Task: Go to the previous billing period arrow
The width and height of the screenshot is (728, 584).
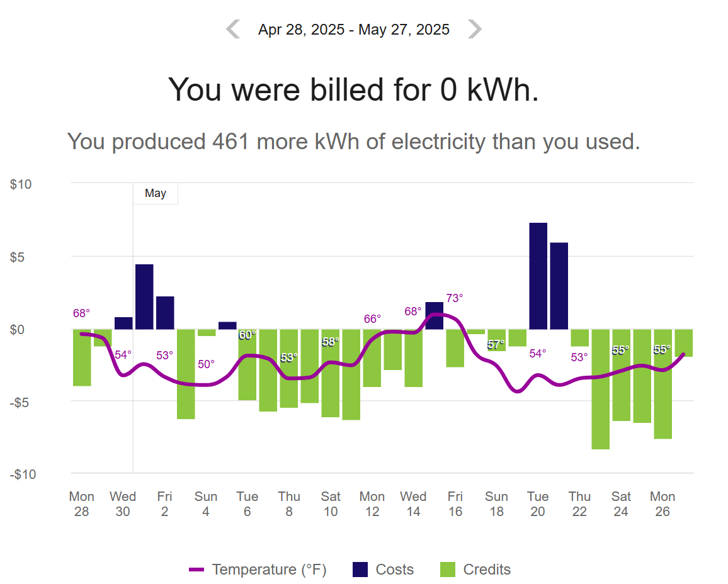Action: tap(233, 29)
